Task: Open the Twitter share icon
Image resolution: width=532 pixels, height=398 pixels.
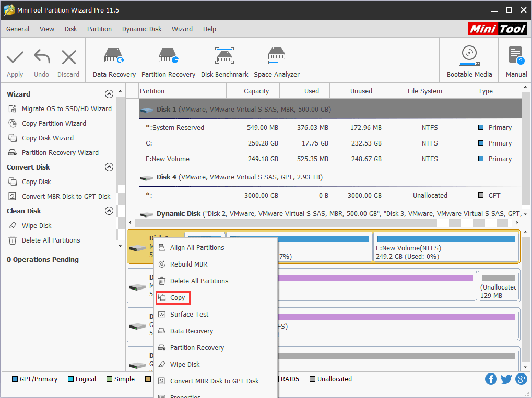Action: pos(506,379)
